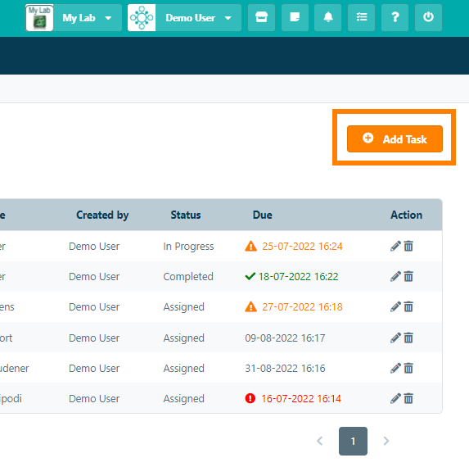
Task: Open help with question mark icon
Action: [x=395, y=17]
